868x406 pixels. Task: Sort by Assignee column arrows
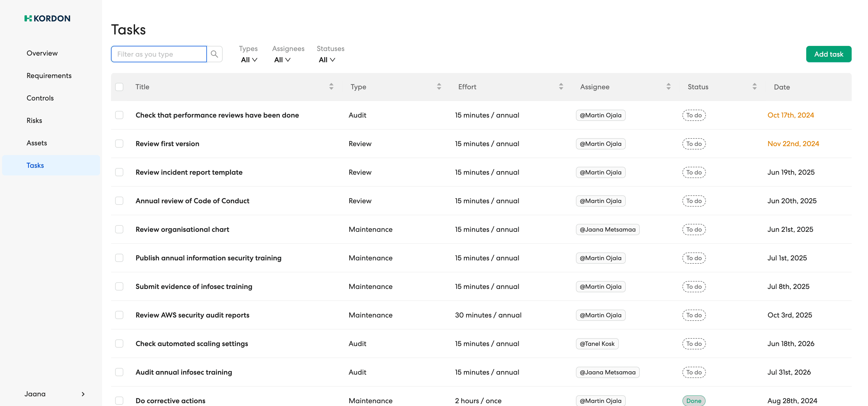(668, 86)
